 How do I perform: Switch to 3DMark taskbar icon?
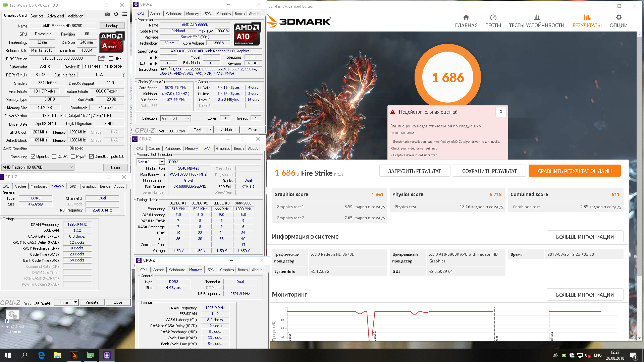point(74,355)
